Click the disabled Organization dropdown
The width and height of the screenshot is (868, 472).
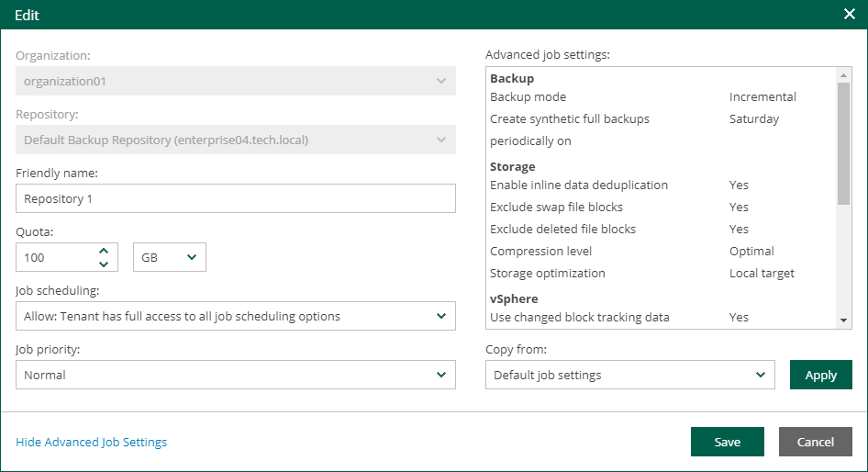click(x=236, y=81)
